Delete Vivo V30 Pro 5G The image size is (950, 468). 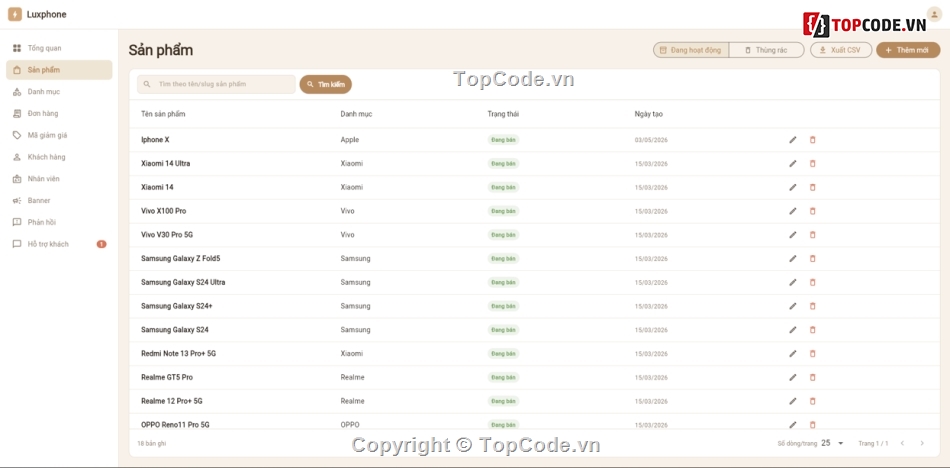(x=812, y=235)
